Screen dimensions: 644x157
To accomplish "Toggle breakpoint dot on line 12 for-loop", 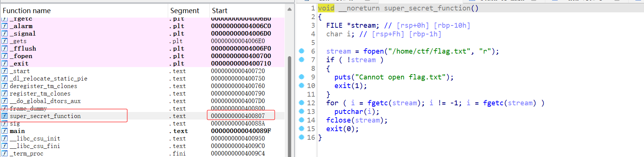I will pos(301,103).
